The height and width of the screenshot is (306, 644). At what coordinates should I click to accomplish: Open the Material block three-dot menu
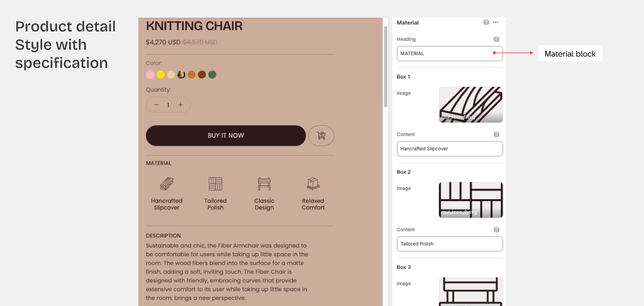[496, 23]
